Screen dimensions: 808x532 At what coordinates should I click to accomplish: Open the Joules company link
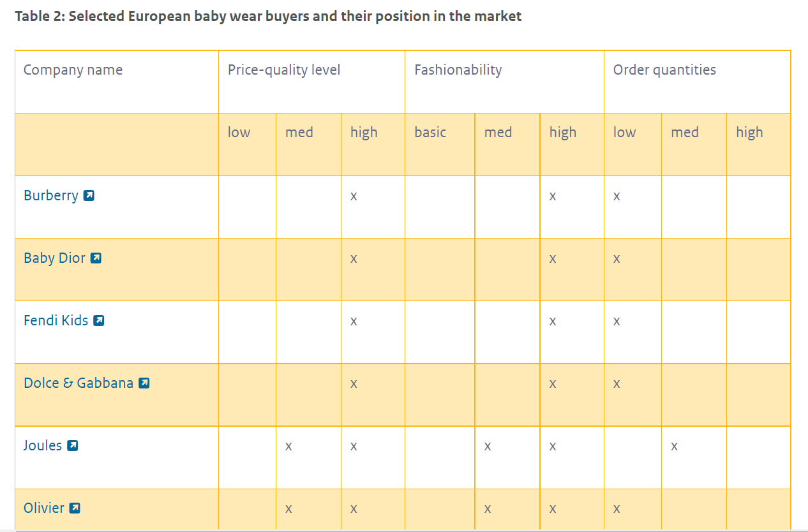(43, 446)
